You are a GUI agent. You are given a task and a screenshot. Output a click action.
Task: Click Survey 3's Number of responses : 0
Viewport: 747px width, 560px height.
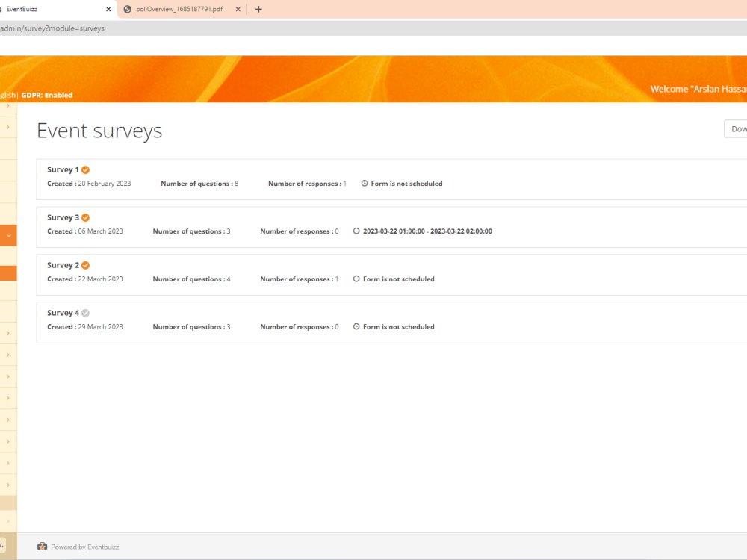tap(300, 231)
